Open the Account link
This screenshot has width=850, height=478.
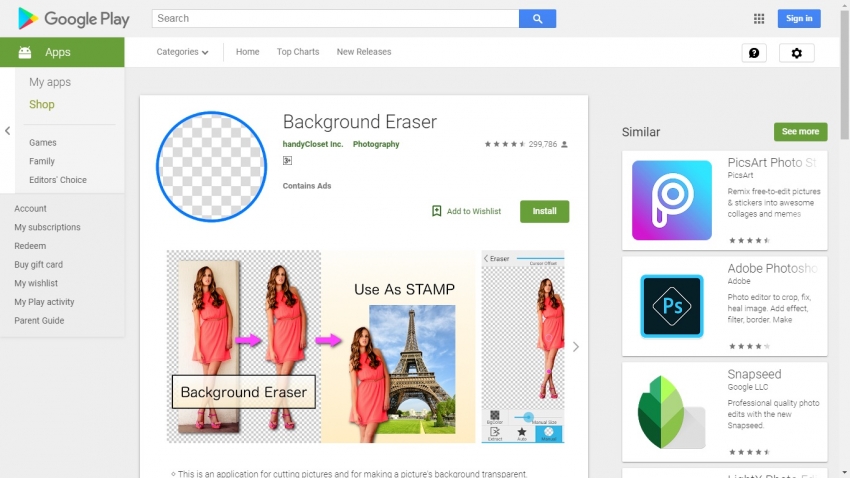(30, 209)
